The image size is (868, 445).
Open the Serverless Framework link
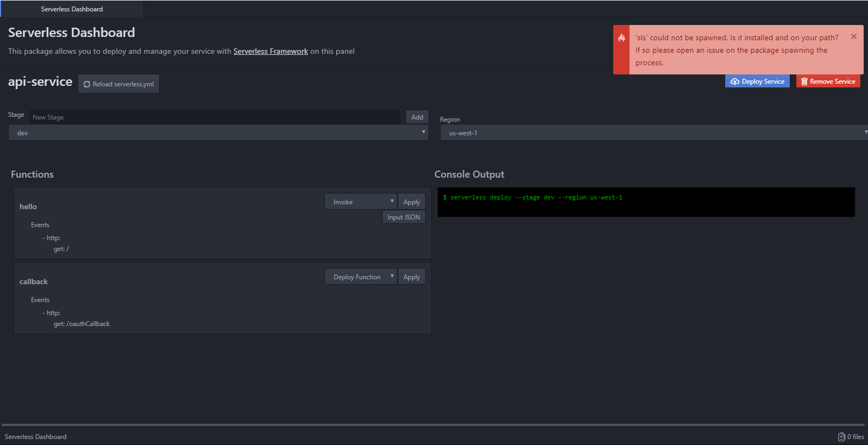click(x=271, y=51)
